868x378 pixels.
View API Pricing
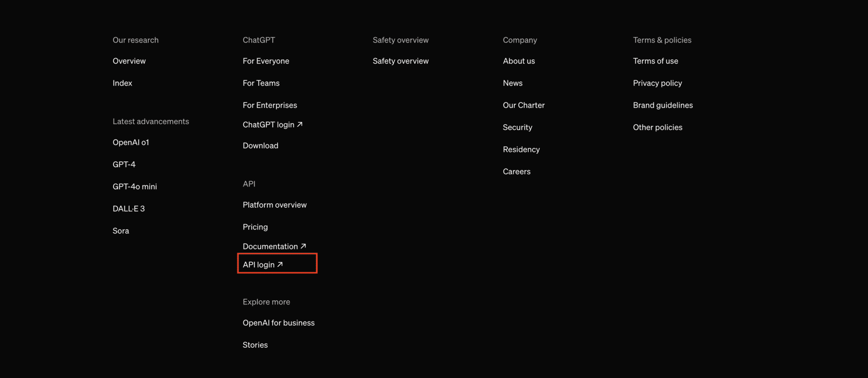255,227
